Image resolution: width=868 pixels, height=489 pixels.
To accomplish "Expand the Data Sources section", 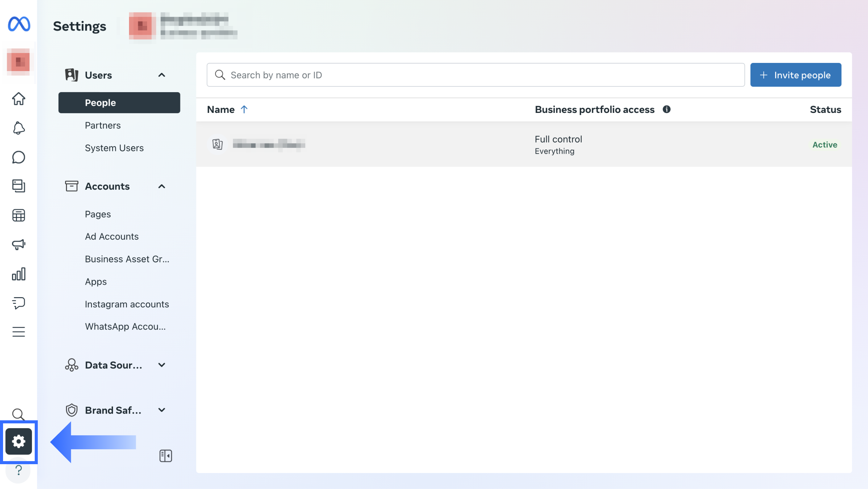I will coord(162,365).
